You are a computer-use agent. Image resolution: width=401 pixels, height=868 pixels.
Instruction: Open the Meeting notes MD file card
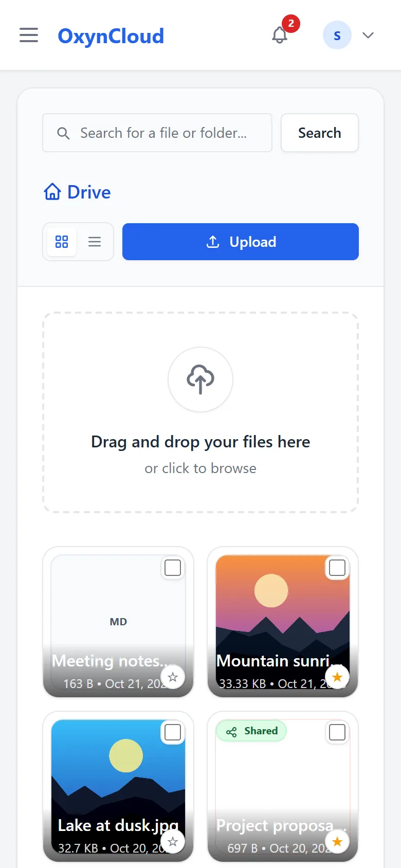pyautogui.click(x=118, y=622)
